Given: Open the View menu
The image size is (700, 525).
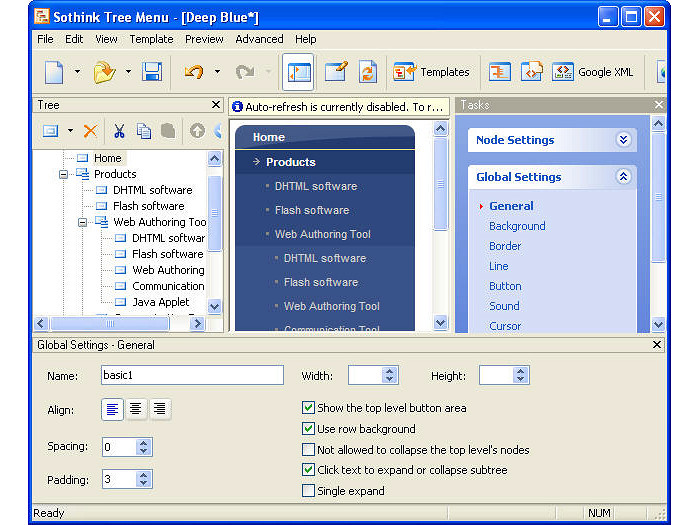Looking at the screenshot, I should (x=106, y=39).
